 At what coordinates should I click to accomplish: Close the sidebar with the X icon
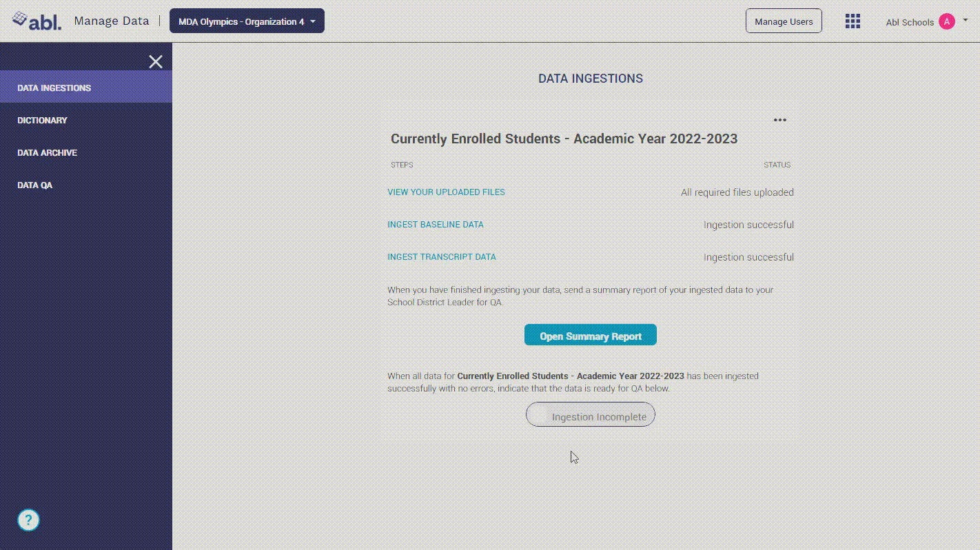pos(156,62)
